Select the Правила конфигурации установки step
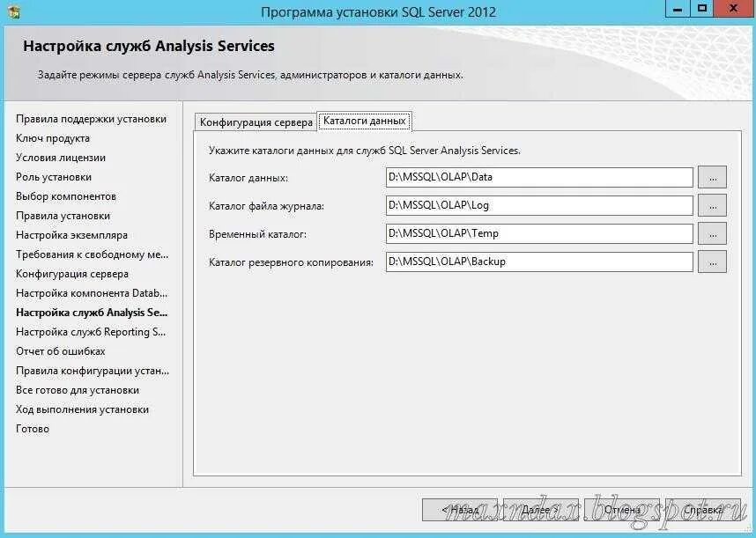Image resolution: width=756 pixels, height=538 pixels. tap(93, 371)
